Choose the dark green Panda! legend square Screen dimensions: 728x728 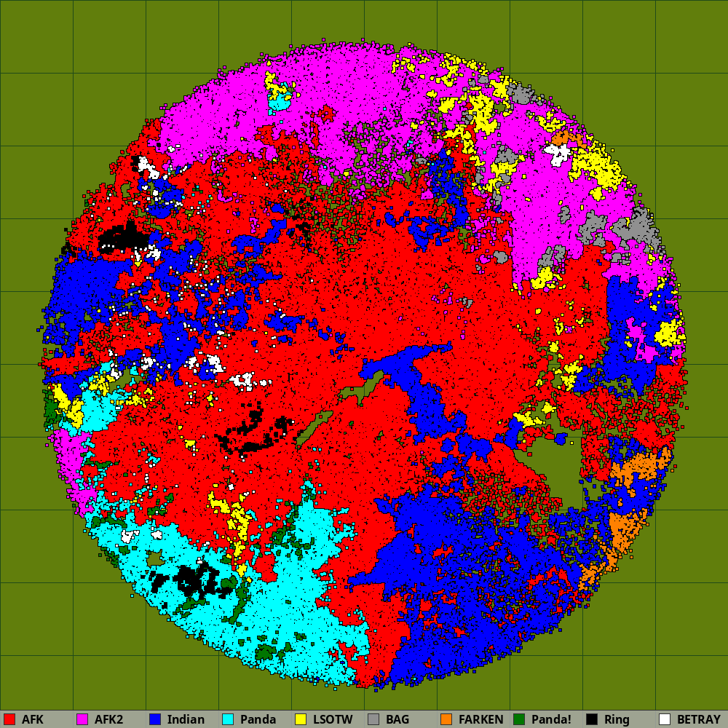(x=519, y=719)
